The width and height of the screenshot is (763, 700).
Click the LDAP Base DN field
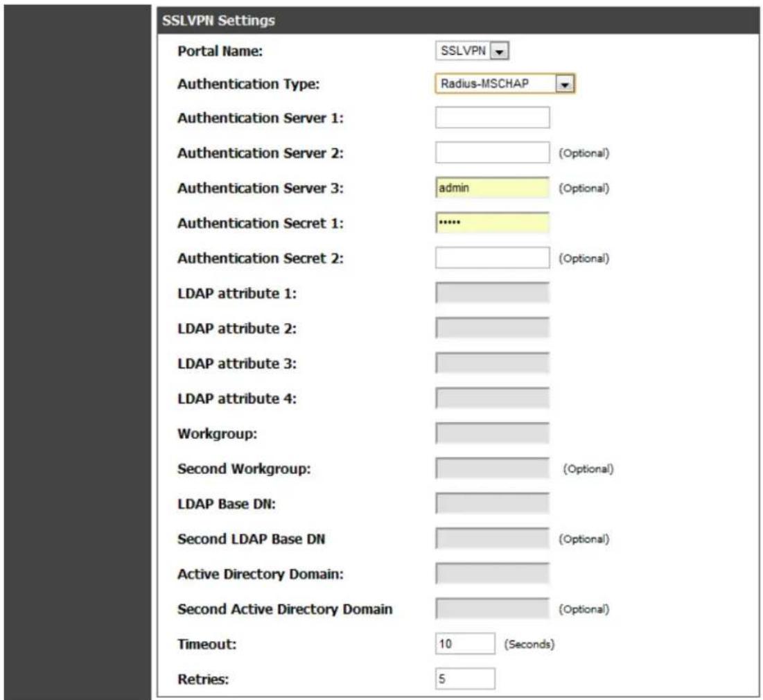point(493,503)
